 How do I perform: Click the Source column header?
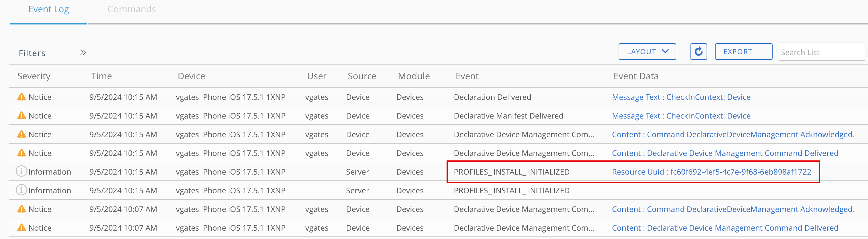pyautogui.click(x=362, y=76)
